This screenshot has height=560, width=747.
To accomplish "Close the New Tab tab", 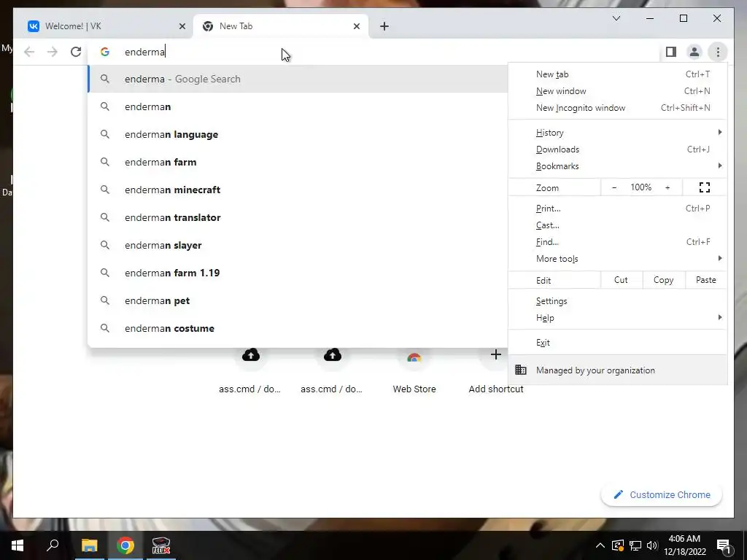I will tap(356, 26).
